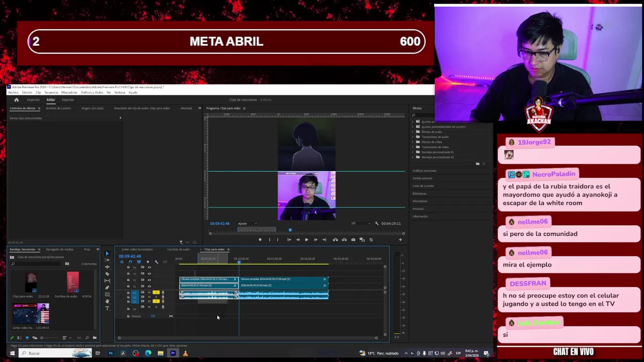Select the Hand tool
644x362 pixels.
point(107,301)
